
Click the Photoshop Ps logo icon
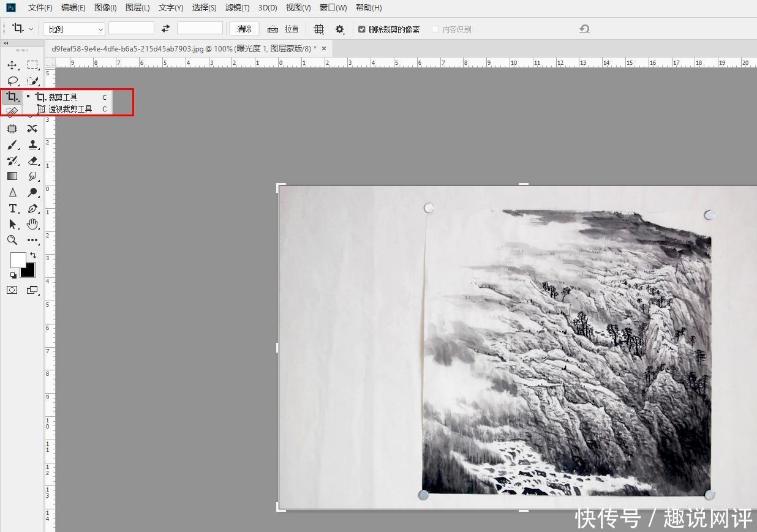[11, 7]
